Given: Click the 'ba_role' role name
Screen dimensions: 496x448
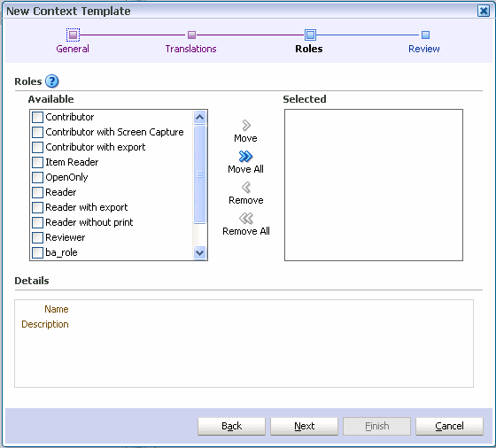Looking at the screenshot, I should click(61, 252).
